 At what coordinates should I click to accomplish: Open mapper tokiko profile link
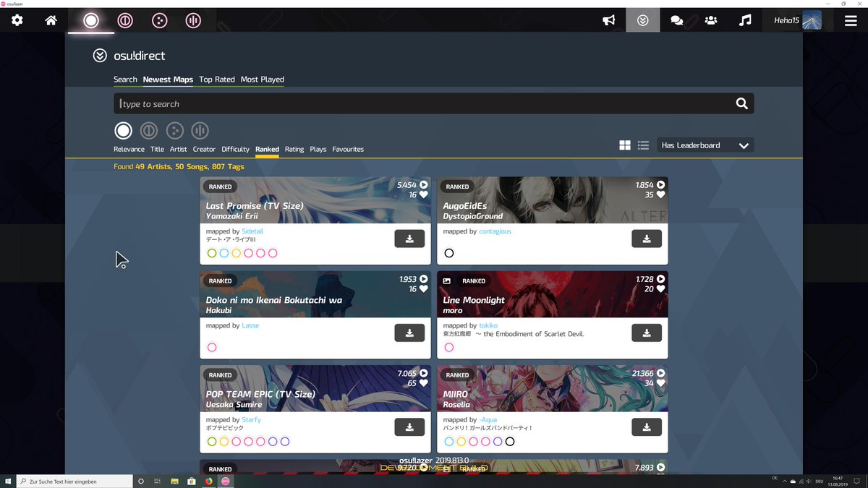coord(488,325)
